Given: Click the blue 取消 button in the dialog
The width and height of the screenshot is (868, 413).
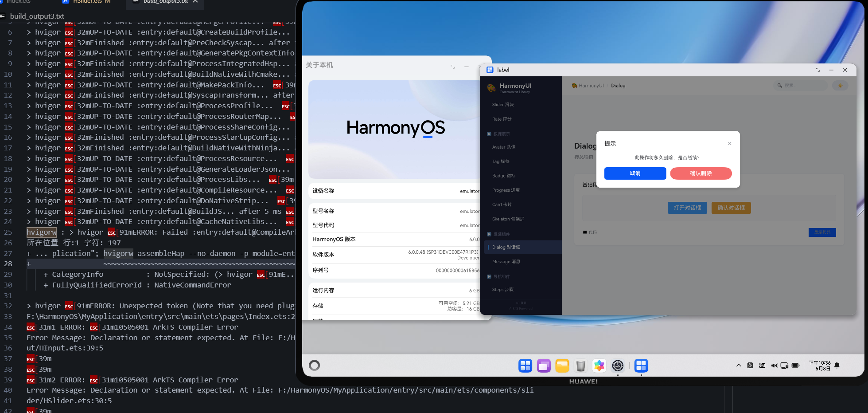Looking at the screenshot, I should (x=635, y=173).
